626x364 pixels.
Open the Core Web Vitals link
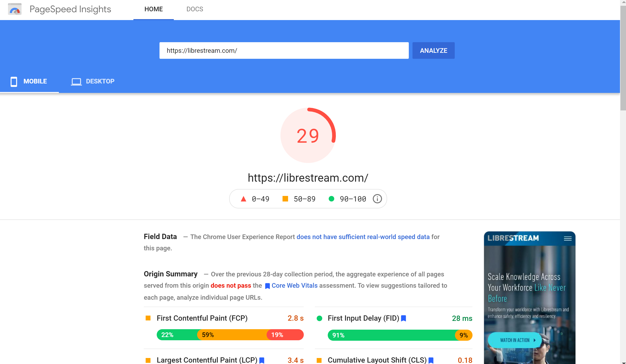pos(294,285)
